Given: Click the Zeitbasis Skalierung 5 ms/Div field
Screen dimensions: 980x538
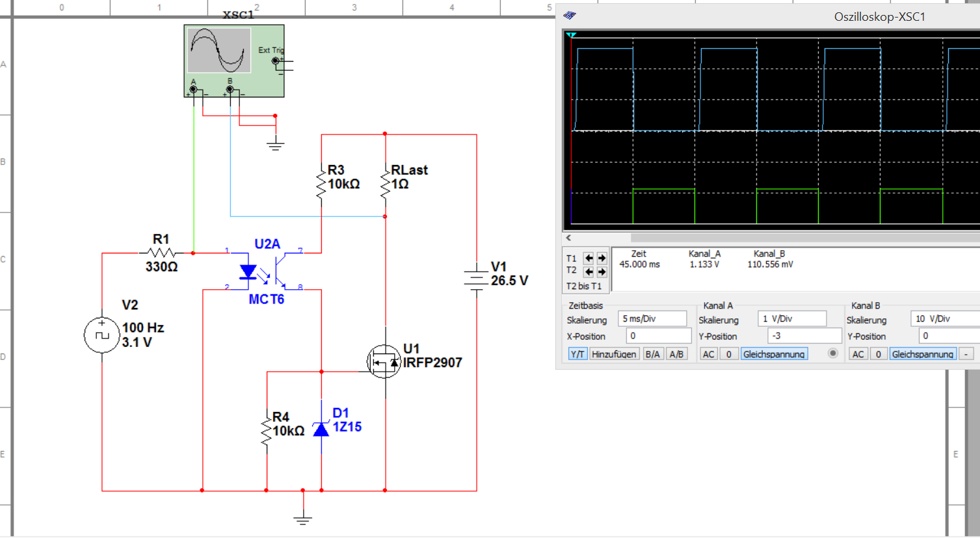Looking at the screenshot, I should (652, 319).
